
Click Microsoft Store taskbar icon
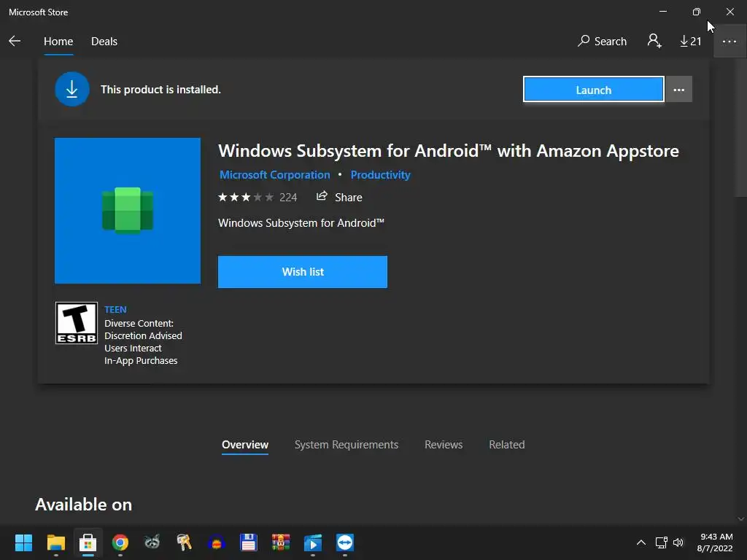[88, 542]
